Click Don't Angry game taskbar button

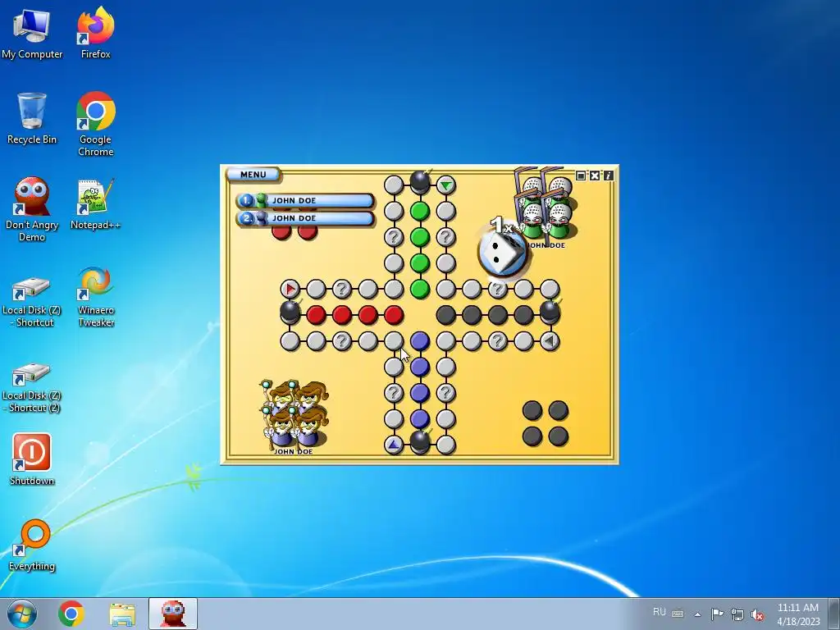[173, 614]
